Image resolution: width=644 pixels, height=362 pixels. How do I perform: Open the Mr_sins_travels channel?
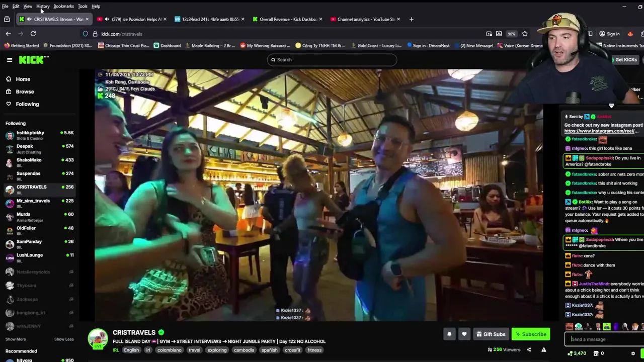[39, 203]
